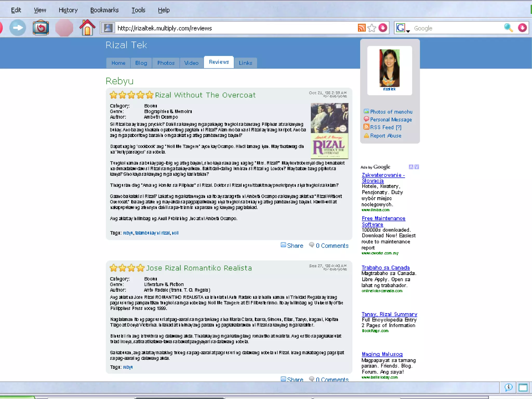Bookmark page with the star icon

coord(372,28)
